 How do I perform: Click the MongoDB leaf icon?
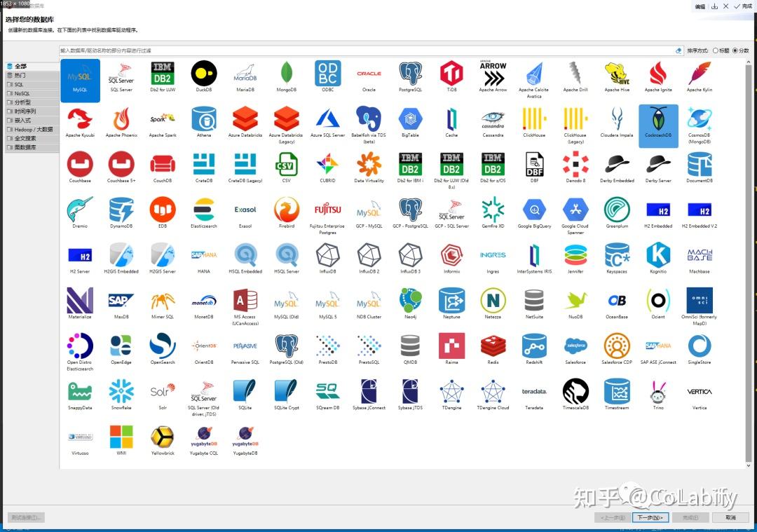[286, 74]
